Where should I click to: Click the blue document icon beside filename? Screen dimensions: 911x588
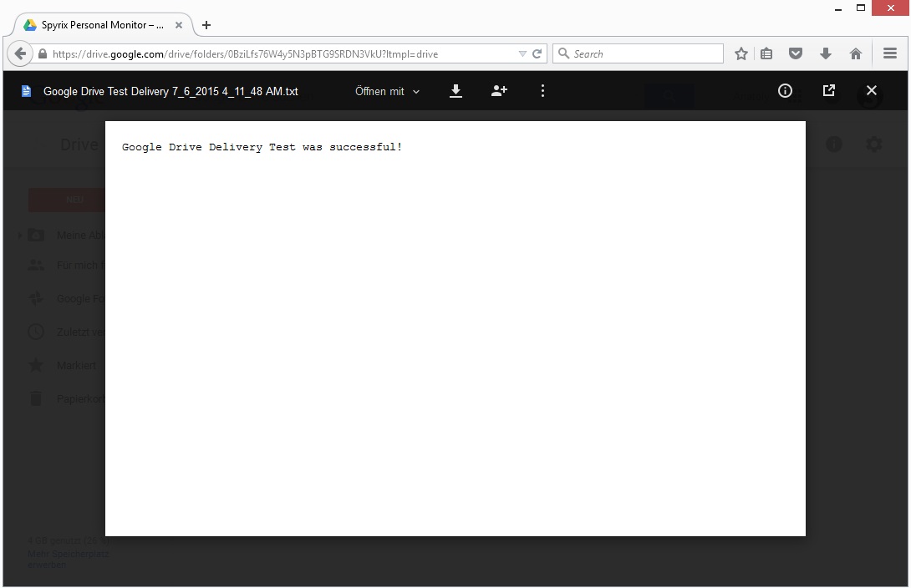click(x=26, y=91)
